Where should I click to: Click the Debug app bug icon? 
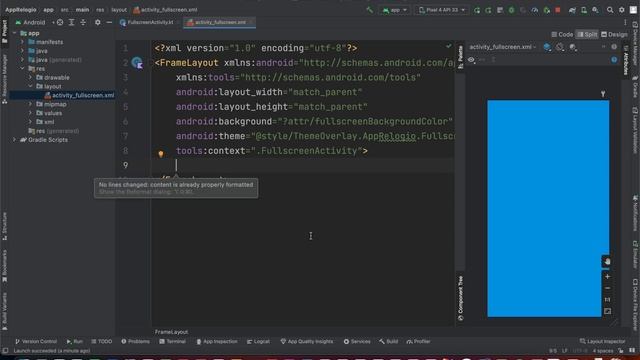point(511,10)
